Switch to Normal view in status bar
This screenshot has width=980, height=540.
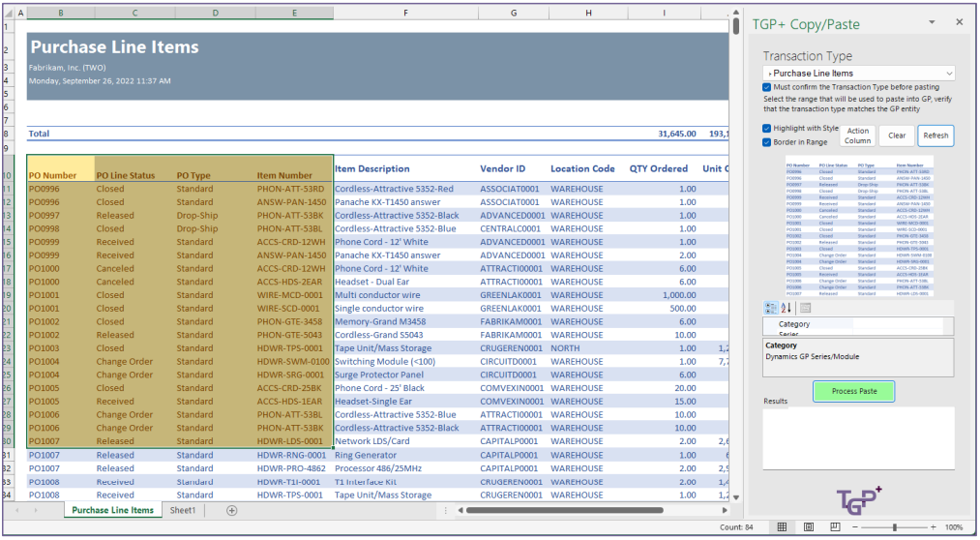[782, 527]
